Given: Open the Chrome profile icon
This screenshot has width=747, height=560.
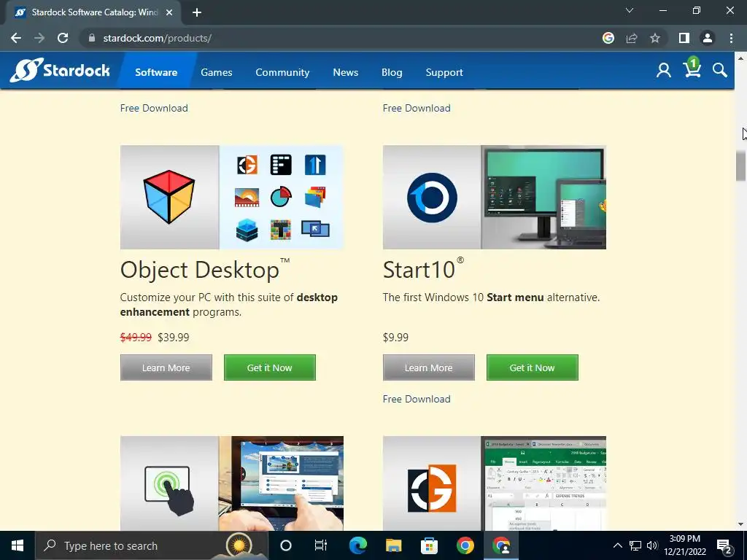Looking at the screenshot, I should [x=708, y=38].
